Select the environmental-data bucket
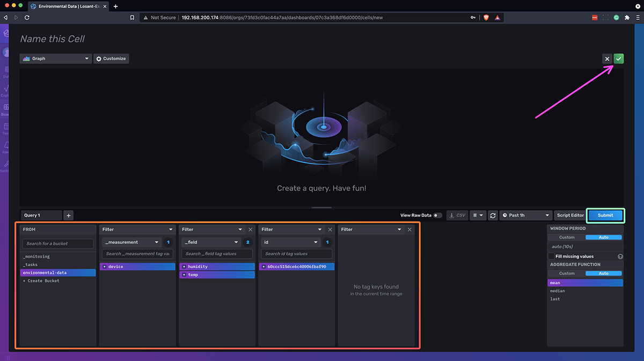644x361 pixels. pos(58,272)
